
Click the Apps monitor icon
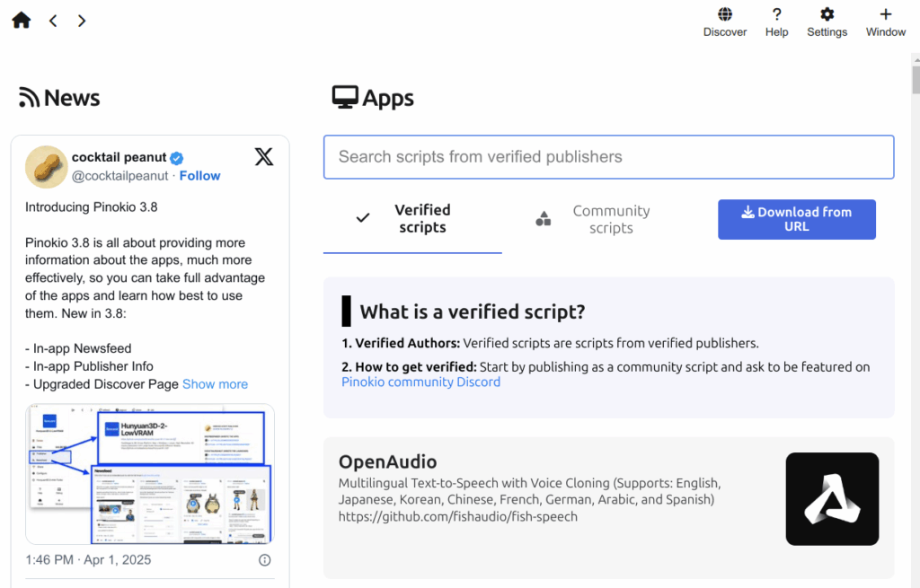point(344,97)
